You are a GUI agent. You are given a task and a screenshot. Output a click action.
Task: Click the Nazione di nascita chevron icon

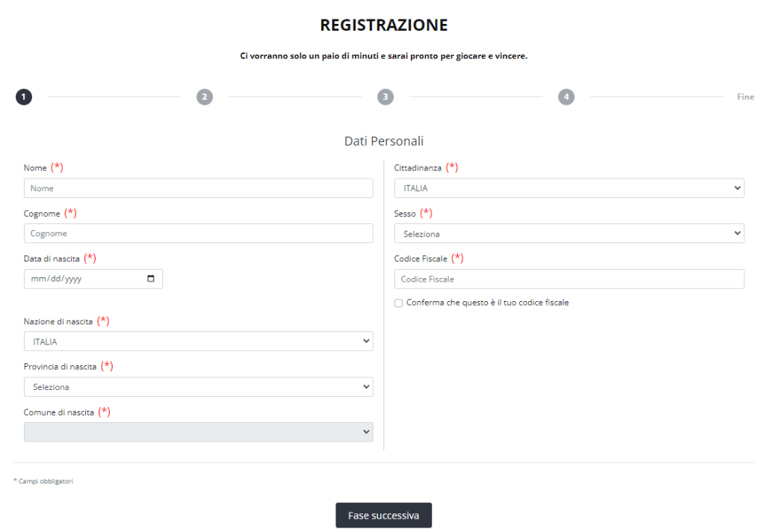pos(366,341)
